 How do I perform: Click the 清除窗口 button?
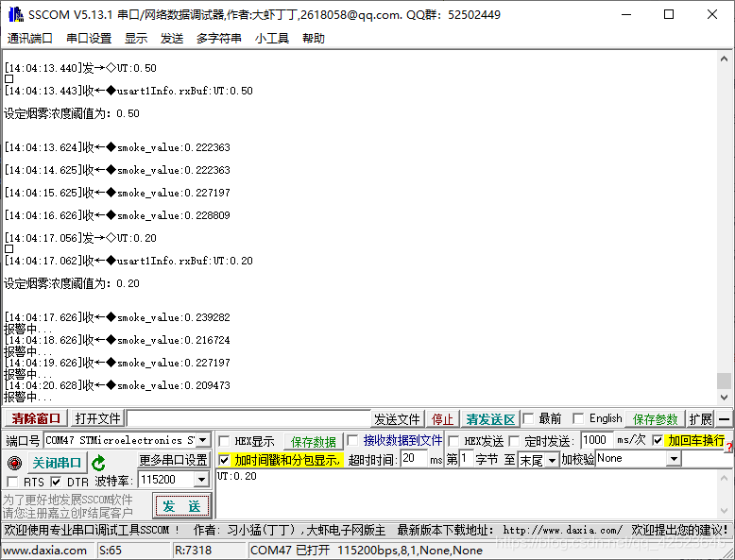click(36, 418)
